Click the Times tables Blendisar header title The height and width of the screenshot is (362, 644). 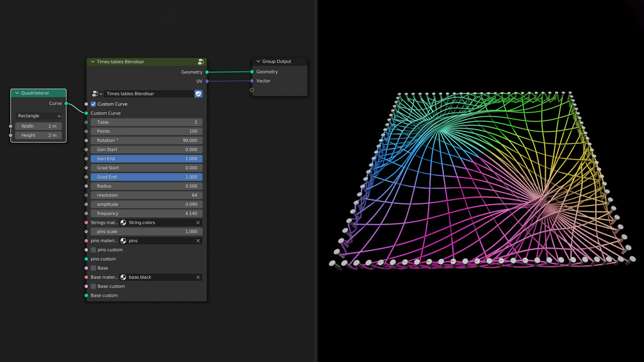coord(120,62)
